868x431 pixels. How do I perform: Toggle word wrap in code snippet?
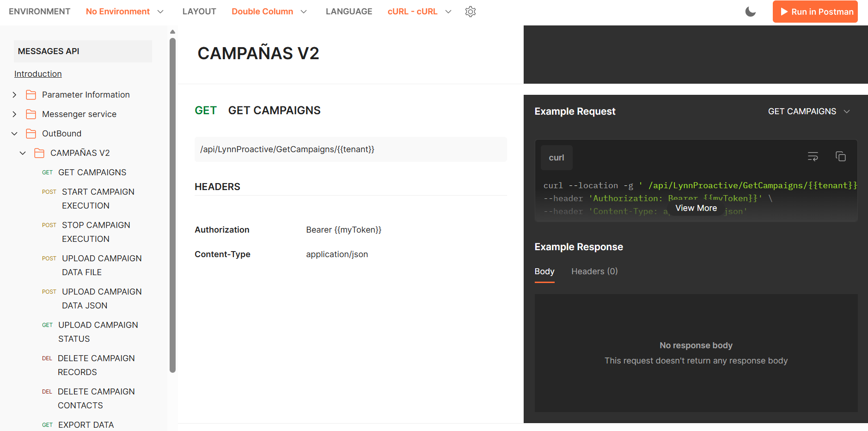(x=813, y=156)
